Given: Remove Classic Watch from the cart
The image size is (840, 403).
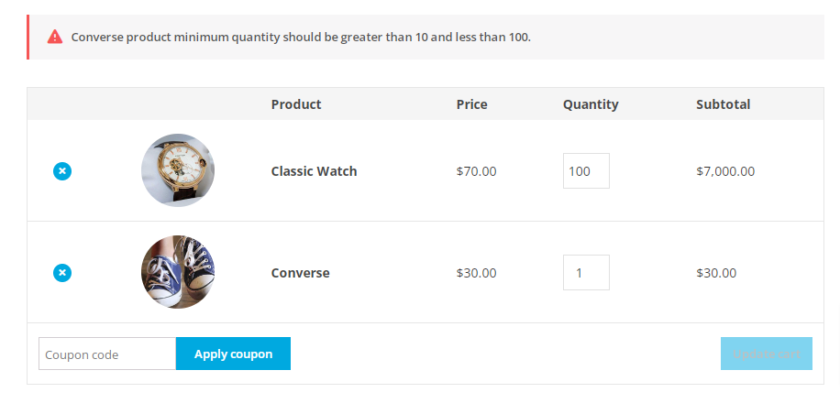Looking at the screenshot, I should (x=62, y=171).
